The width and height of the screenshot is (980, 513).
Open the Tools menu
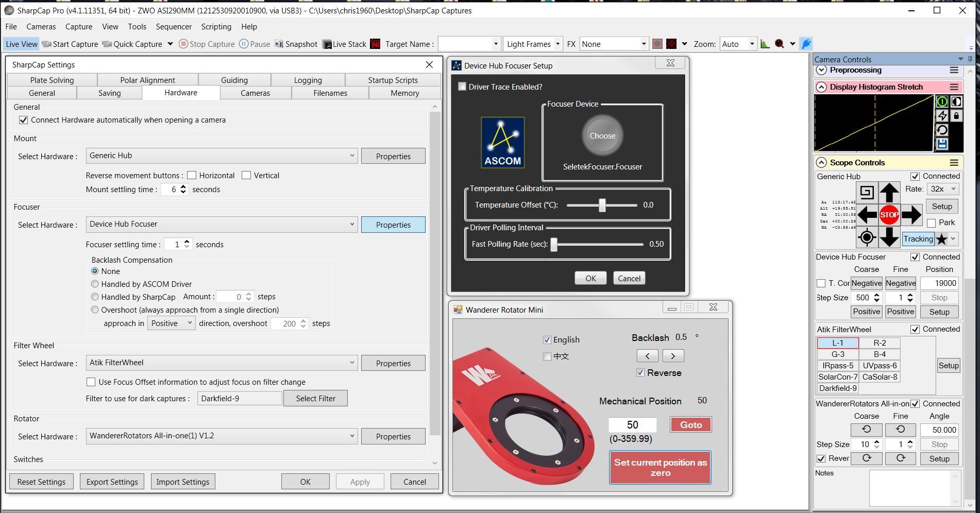[x=137, y=27]
